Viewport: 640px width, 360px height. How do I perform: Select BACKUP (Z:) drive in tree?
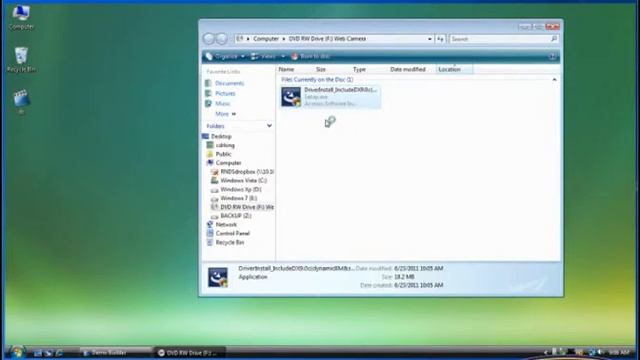[236, 216]
